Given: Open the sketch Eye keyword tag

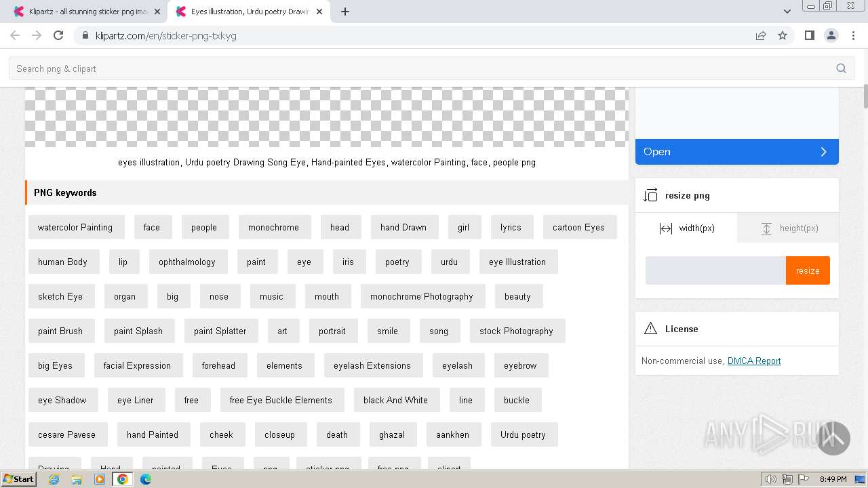Looking at the screenshot, I should pyautogui.click(x=60, y=296).
